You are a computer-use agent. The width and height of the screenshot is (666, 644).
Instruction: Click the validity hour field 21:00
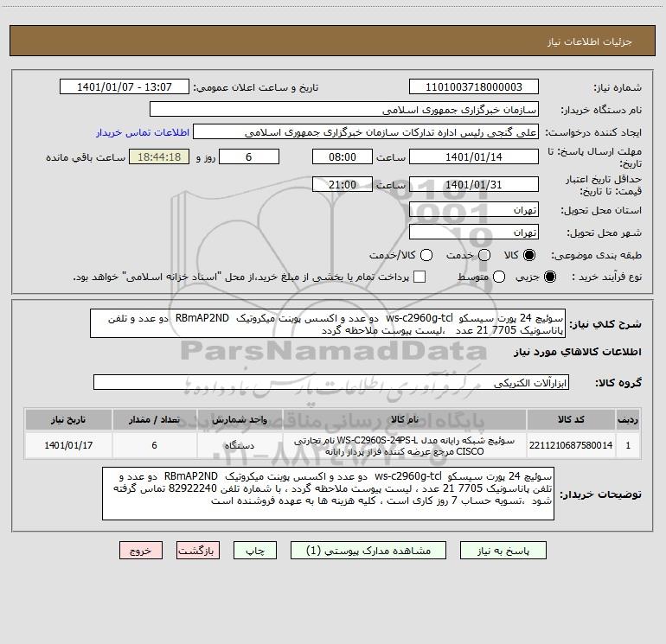coord(343,185)
